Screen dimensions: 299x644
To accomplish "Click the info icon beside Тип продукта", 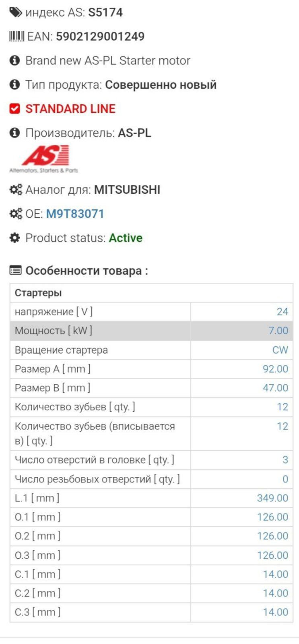I will click(x=15, y=85).
